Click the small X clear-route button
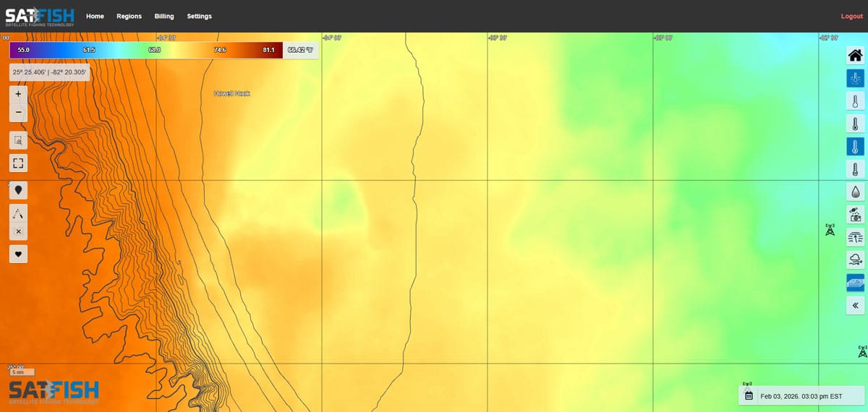The height and width of the screenshot is (412, 868). pos(18,231)
